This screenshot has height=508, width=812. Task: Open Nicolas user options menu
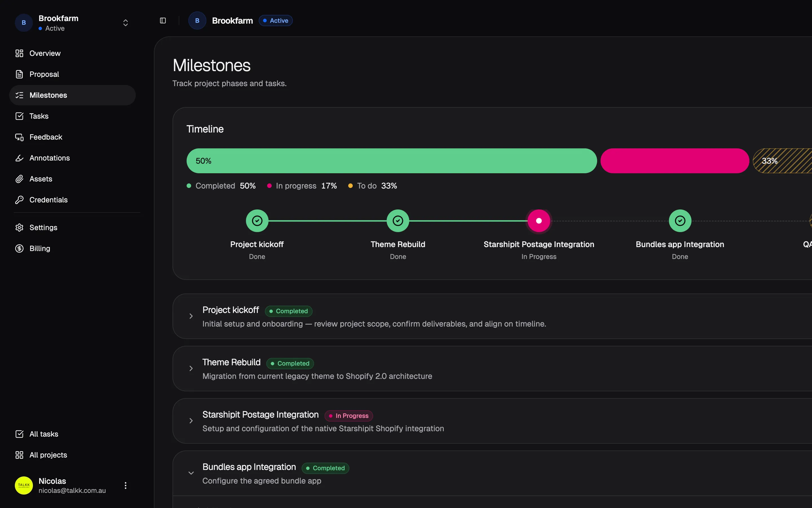pyautogui.click(x=125, y=485)
